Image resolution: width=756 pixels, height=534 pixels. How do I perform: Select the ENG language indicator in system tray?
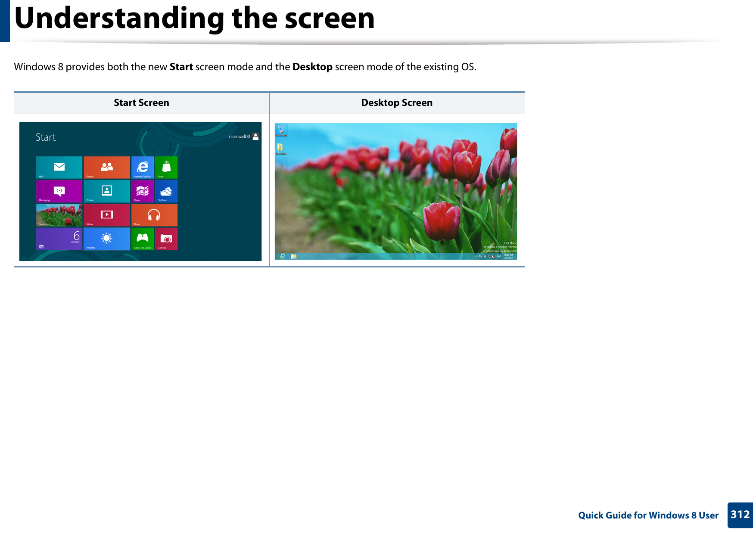click(499, 256)
